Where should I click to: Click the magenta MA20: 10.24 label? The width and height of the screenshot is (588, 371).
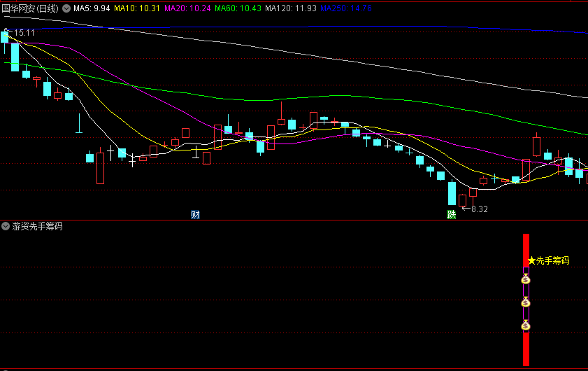pyautogui.click(x=187, y=8)
